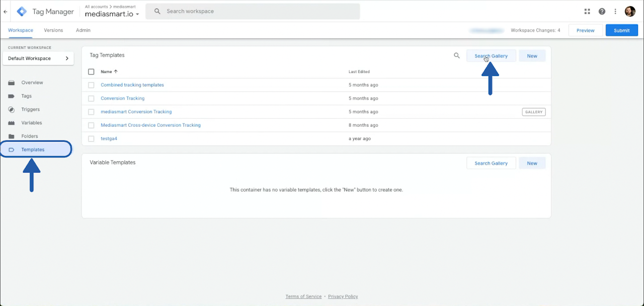Toggle the select-all templates checkbox
The height and width of the screenshot is (306, 644).
click(x=91, y=71)
